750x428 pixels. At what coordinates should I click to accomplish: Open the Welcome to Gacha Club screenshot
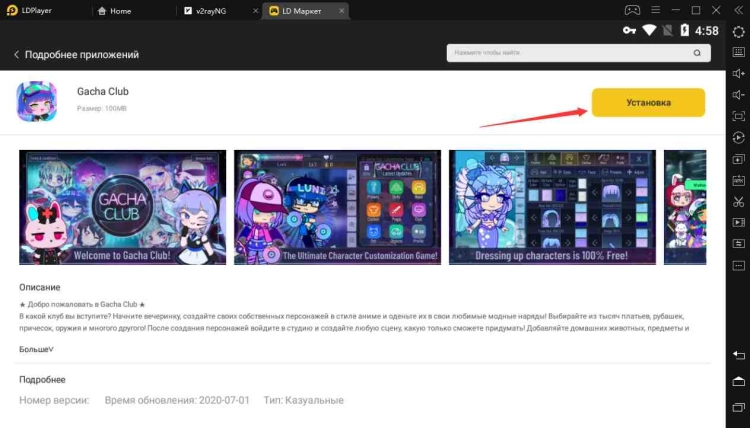[122, 207]
